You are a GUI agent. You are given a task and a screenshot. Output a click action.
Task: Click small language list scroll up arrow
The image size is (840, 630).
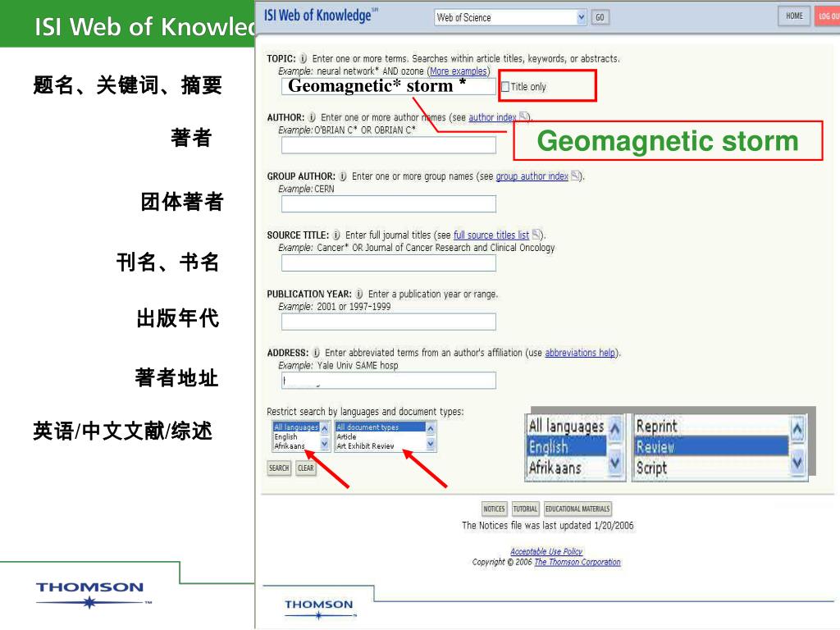tap(325, 428)
